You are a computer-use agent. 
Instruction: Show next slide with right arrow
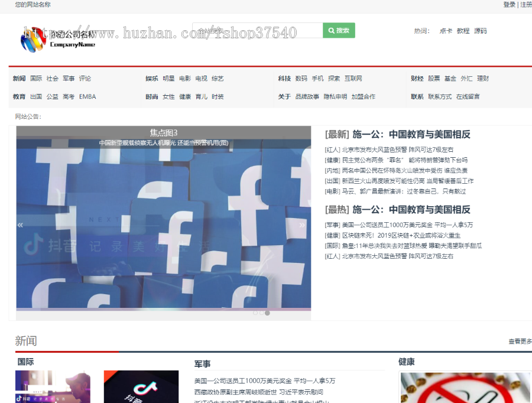pyautogui.click(x=302, y=225)
